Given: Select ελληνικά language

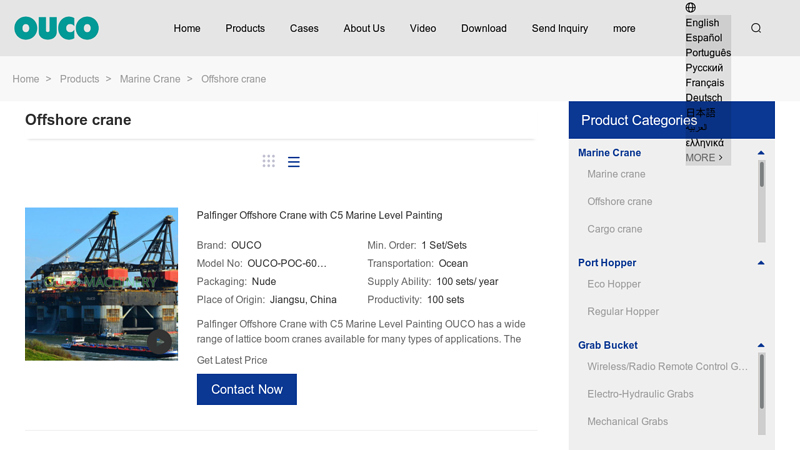Looking at the screenshot, I should click(705, 142).
